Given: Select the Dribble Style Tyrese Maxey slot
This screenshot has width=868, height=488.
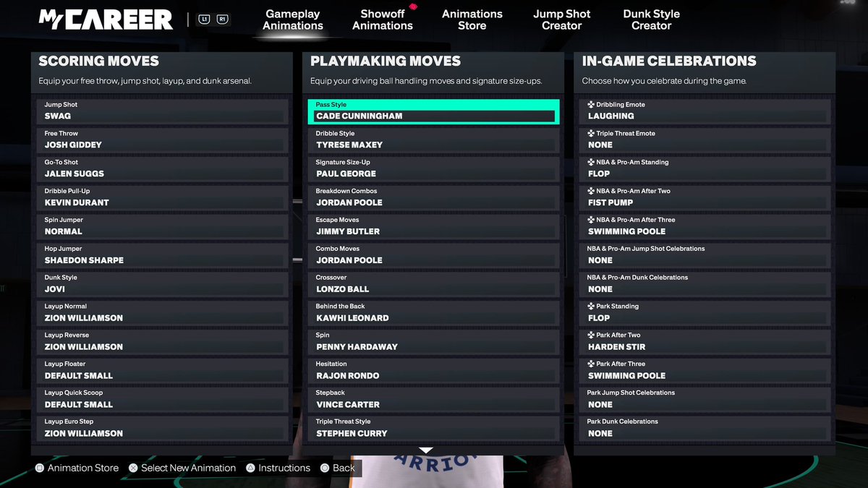Looking at the screenshot, I should [434, 140].
